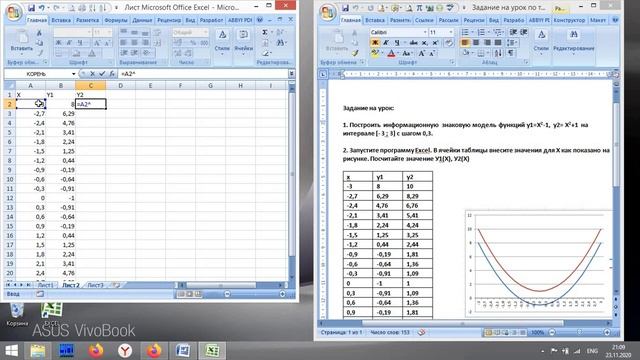Adjust Word zoom slider at 100%

[579, 332]
